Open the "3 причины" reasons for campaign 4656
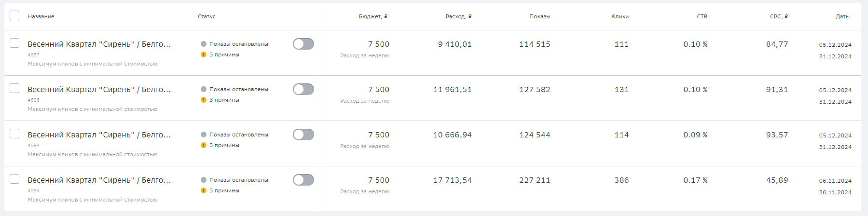This screenshot has width=868, height=216. click(224, 100)
